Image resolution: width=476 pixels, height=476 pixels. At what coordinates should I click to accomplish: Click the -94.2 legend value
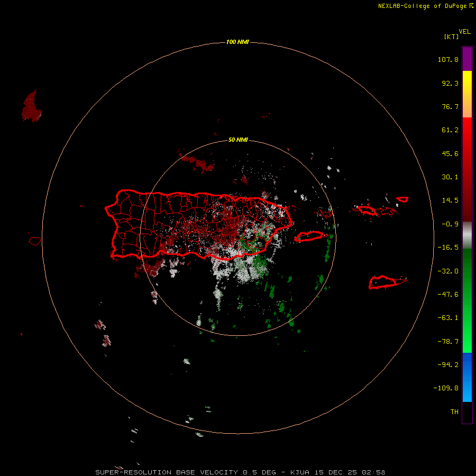click(x=448, y=364)
